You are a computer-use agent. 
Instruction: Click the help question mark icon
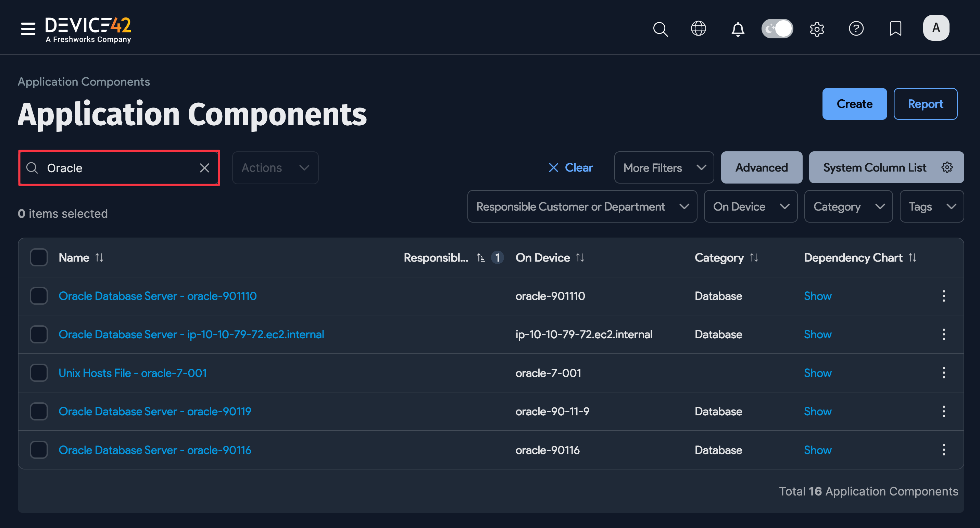pos(856,28)
